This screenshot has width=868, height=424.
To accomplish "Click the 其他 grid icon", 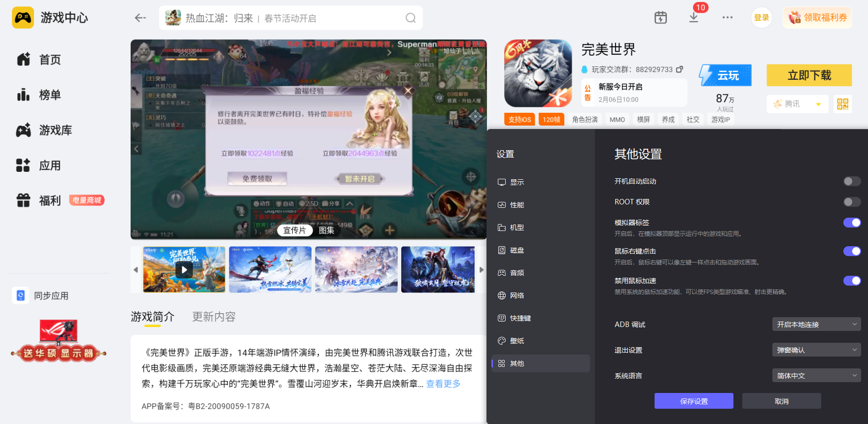I will 502,363.
